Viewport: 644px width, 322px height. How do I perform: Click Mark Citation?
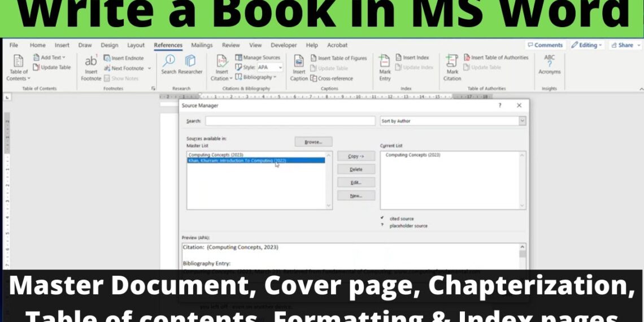452,67
